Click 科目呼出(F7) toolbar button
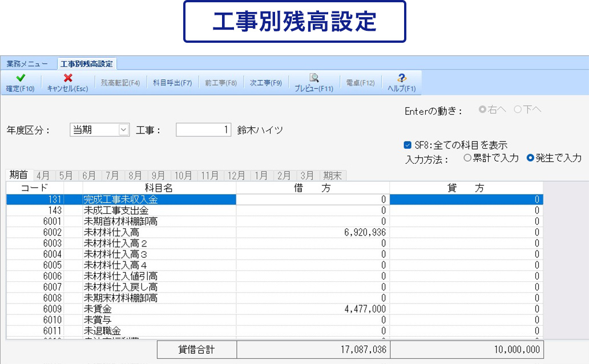The width and height of the screenshot is (589, 364). (172, 83)
